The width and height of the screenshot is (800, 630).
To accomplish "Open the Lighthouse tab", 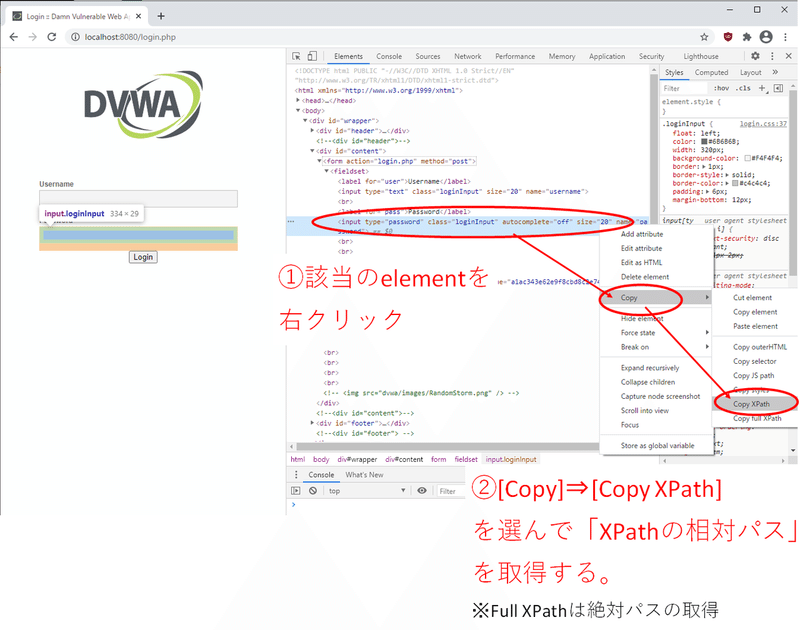I will click(x=701, y=56).
